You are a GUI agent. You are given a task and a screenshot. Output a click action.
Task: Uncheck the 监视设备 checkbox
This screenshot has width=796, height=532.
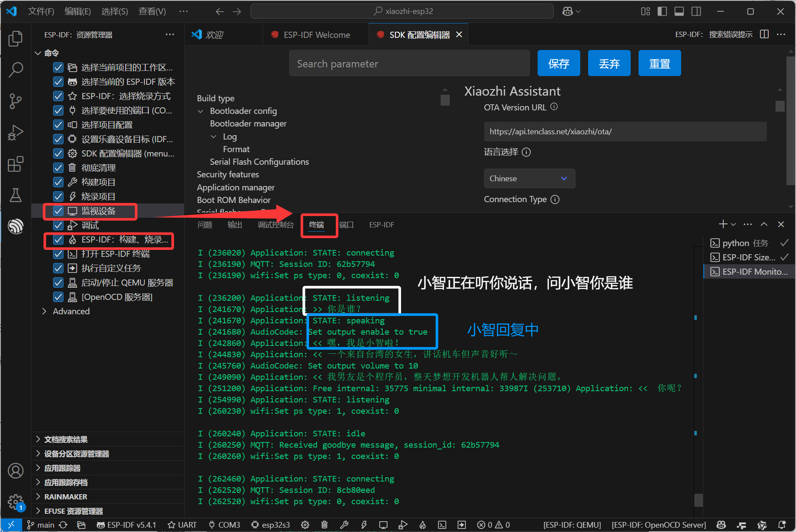coord(58,211)
